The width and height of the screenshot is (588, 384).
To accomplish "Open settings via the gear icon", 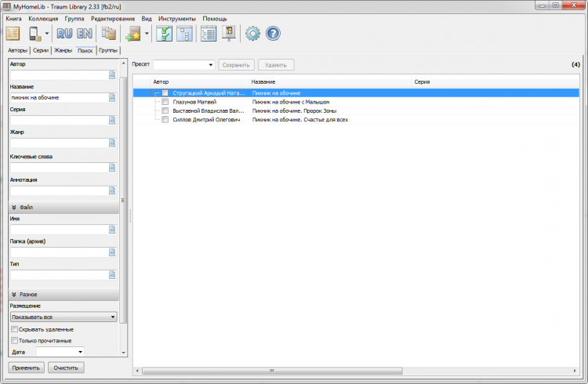I will click(252, 34).
